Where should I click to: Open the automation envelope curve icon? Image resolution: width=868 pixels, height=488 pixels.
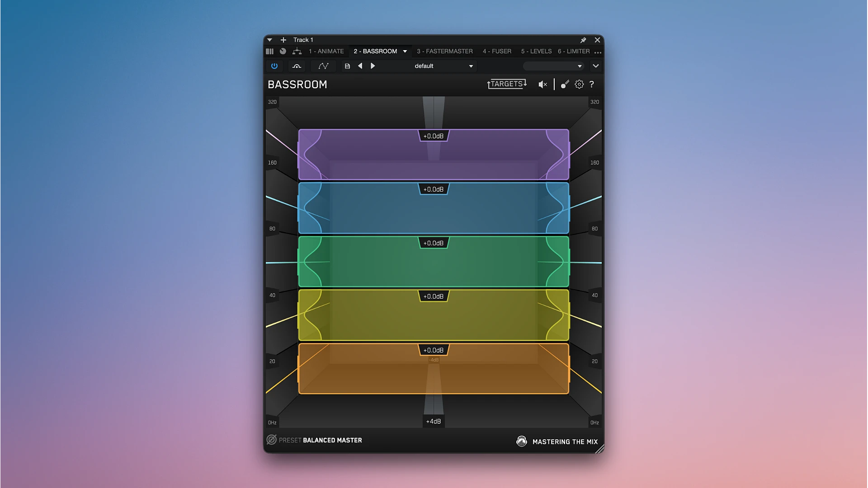pos(323,66)
